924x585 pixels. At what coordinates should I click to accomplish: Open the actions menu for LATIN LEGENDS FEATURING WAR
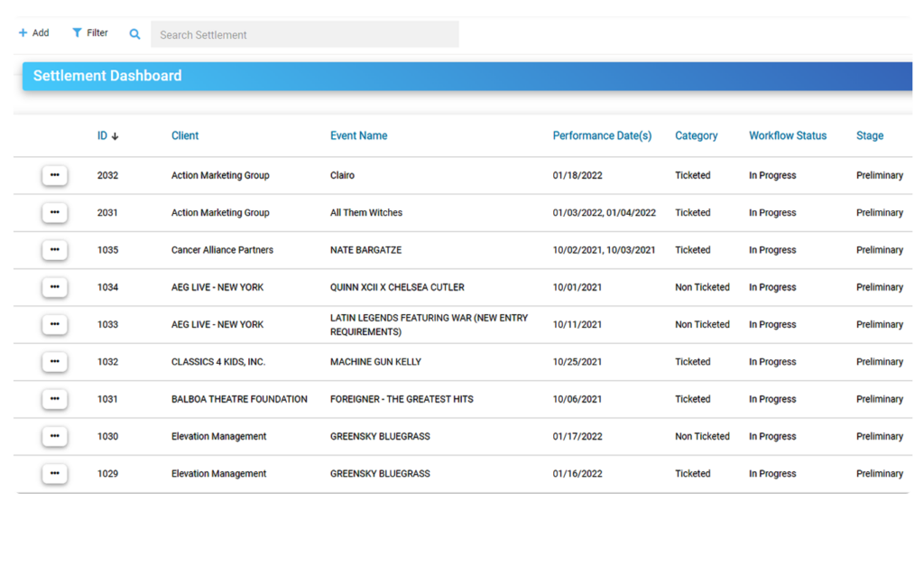54,324
